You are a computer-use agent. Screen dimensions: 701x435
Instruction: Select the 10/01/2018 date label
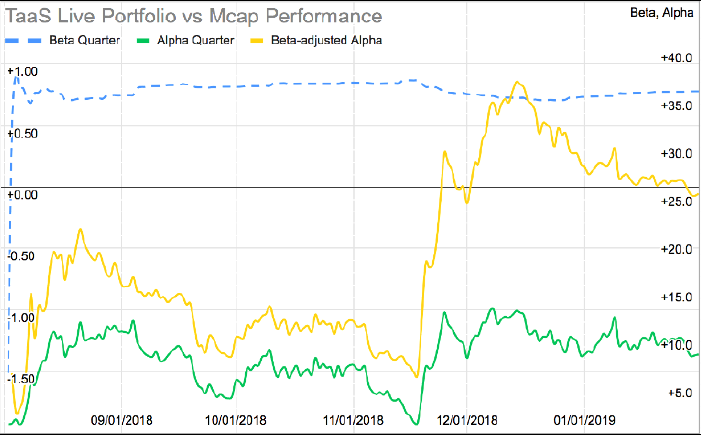tap(236, 420)
